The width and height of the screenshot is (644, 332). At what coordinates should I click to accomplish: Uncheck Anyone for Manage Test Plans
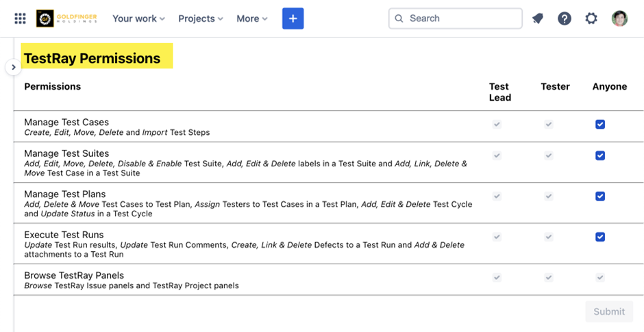click(x=600, y=196)
